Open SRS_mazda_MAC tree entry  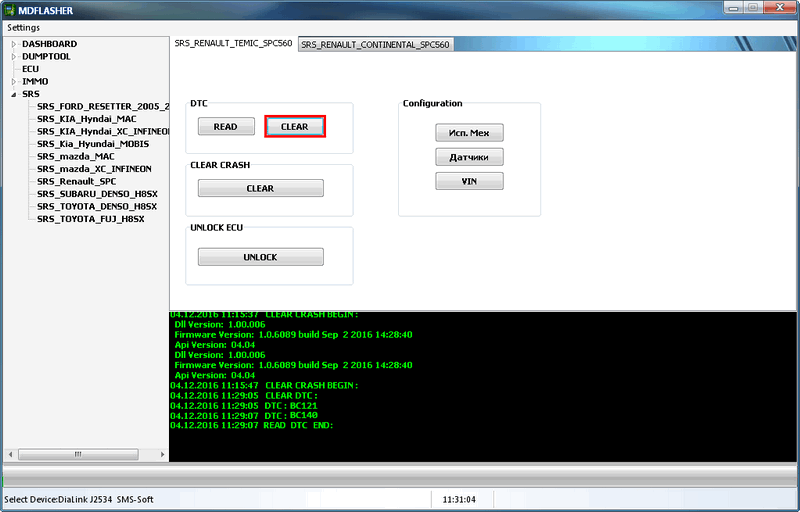(76, 157)
